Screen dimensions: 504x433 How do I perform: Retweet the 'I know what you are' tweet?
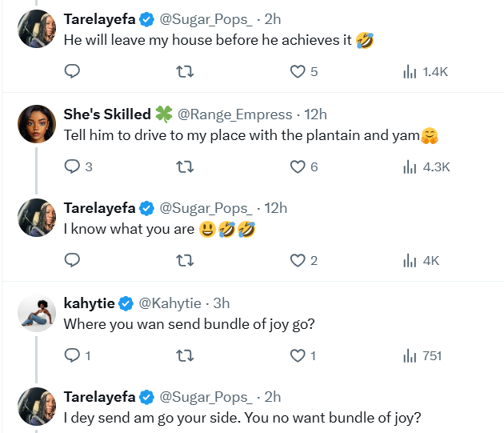click(x=184, y=260)
